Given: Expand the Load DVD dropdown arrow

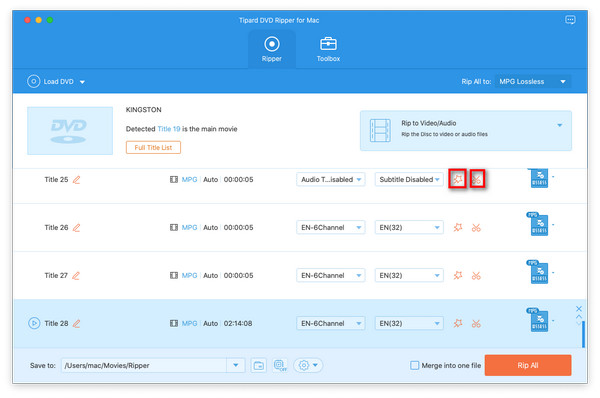Looking at the screenshot, I should (x=82, y=82).
